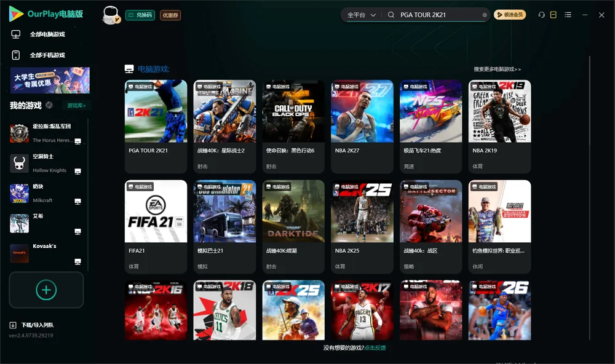615x364 pixels.
Task: Expand the 全平台 platform dropdown
Action: coord(361,15)
